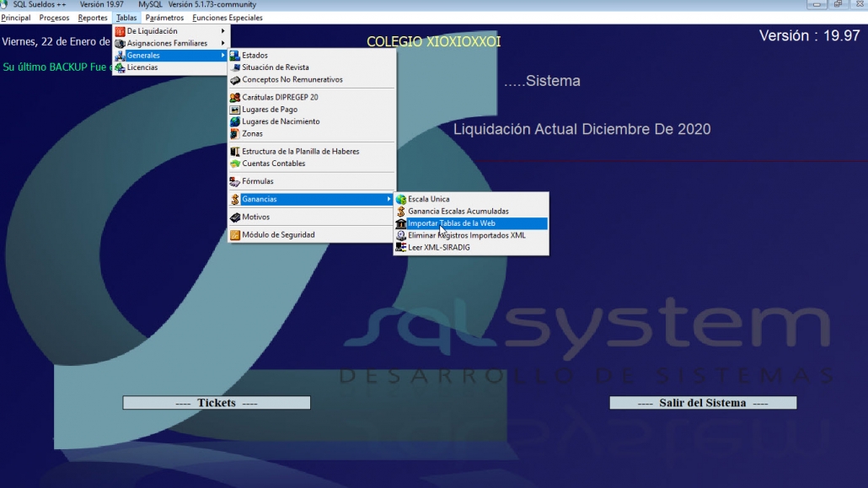Image resolution: width=868 pixels, height=488 pixels.
Task: Click the Versión : 19.97 label
Action: pos(809,36)
